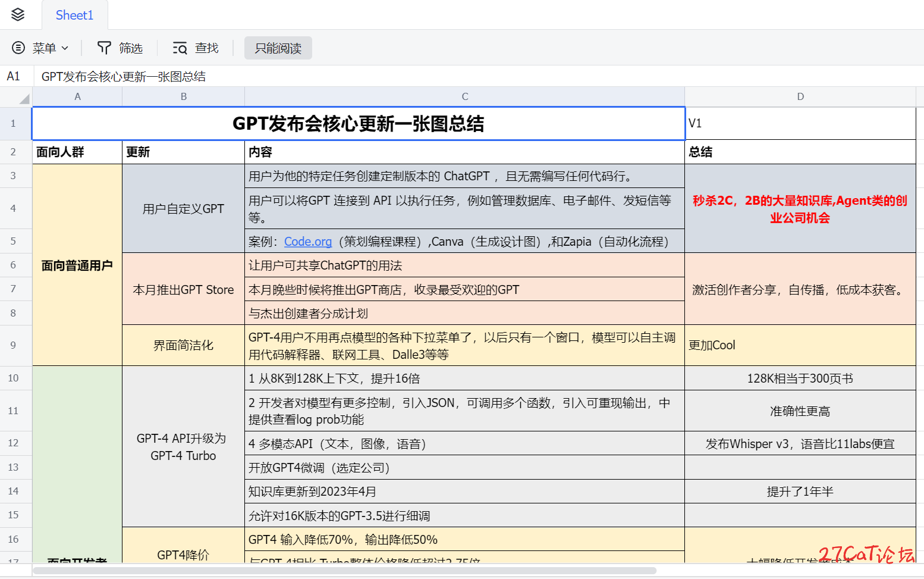The width and height of the screenshot is (924, 579).
Task: Click the 界面简洁化 cell
Action: click(184, 345)
